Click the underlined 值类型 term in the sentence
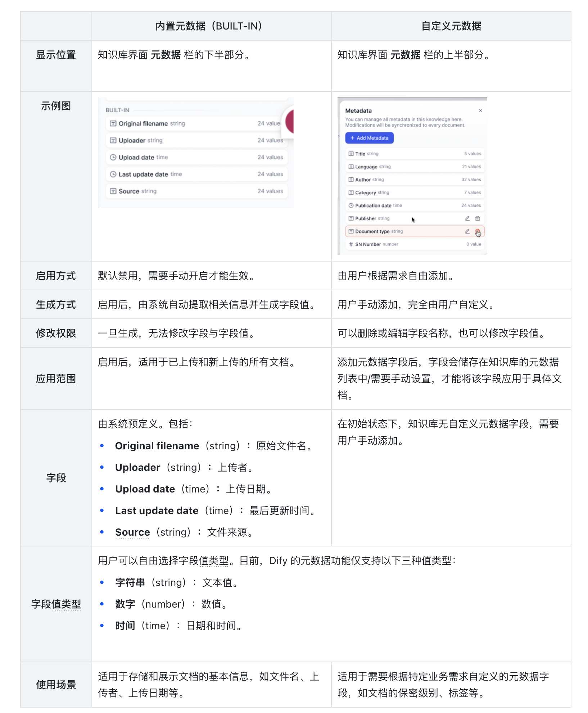The width and height of the screenshot is (588, 713). pos(214,561)
